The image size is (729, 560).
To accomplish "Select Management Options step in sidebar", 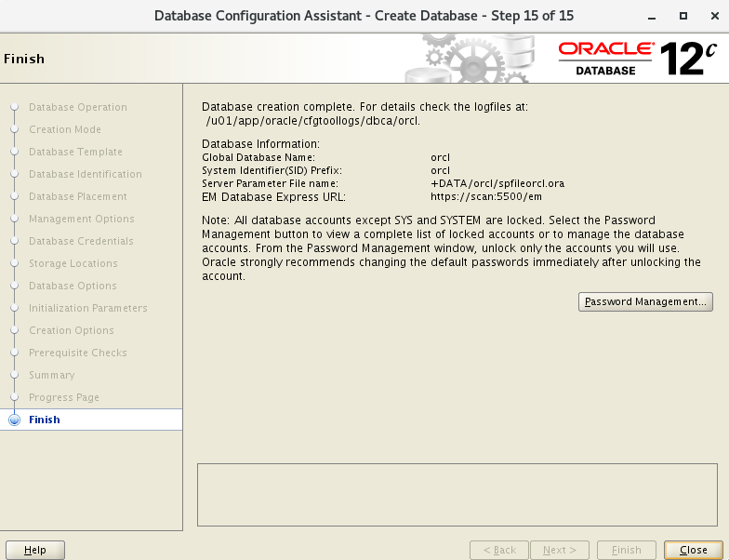I will [82, 219].
